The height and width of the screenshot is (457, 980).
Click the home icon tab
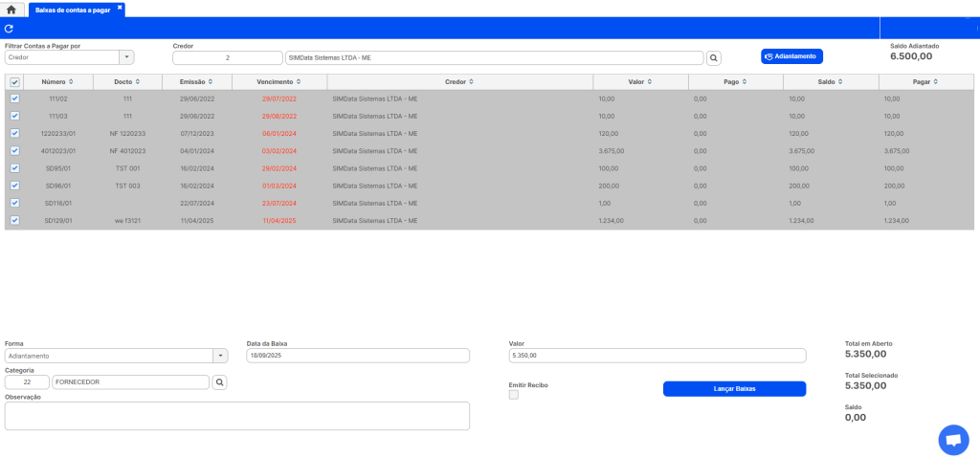pyautogui.click(x=11, y=9)
